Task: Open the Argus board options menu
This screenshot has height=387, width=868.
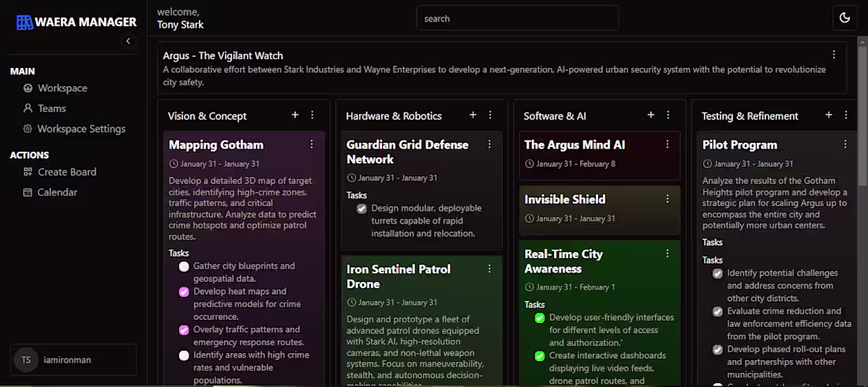Action: pyautogui.click(x=834, y=54)
